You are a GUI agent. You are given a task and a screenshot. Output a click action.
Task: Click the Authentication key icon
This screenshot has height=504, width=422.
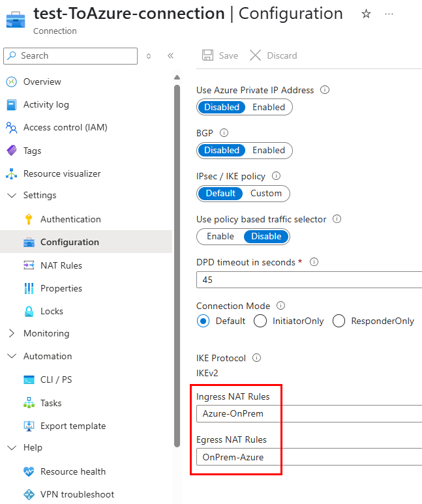pyautogui.click(x=29, y=219)
